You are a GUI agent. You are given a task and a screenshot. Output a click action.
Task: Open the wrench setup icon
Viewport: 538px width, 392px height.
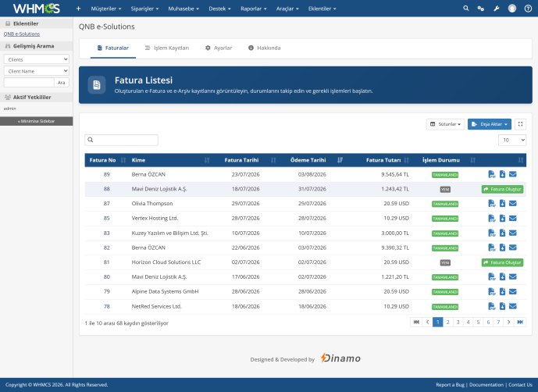497,9
